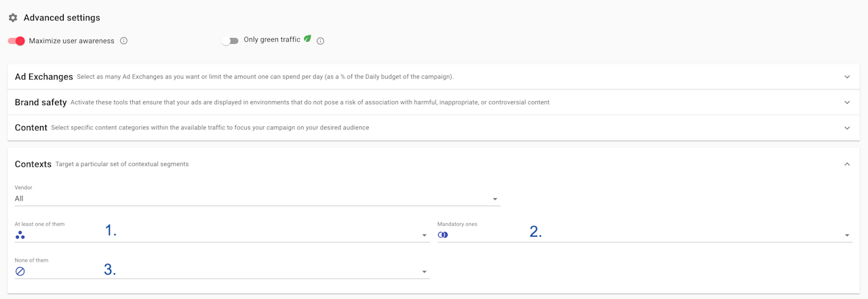The height and width of the screenshot is (299, 868).
Task: Click info icon beside Only green traffic
Action: pos(320,41)
